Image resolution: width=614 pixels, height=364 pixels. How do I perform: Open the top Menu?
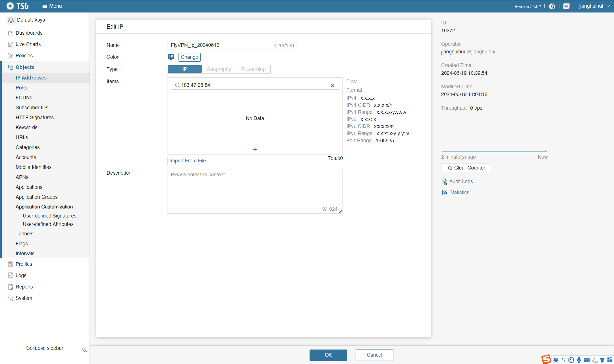coord(52,6)
